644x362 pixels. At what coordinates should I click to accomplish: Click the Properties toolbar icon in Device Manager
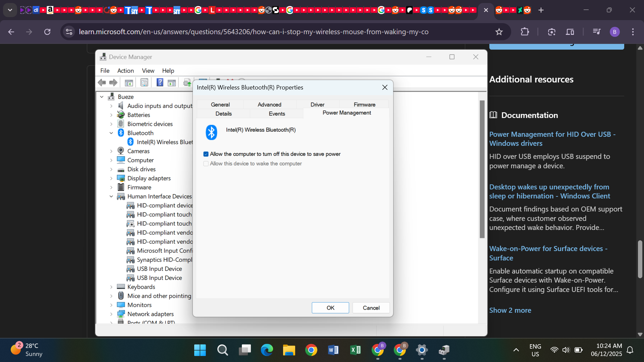click(144, 82)
